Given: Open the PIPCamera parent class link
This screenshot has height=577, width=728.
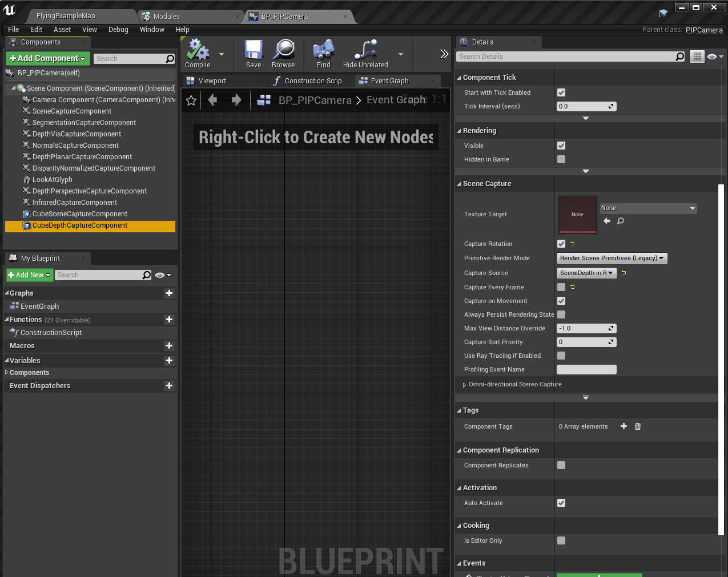Looking at the screenshot, I should pos(704,30).
